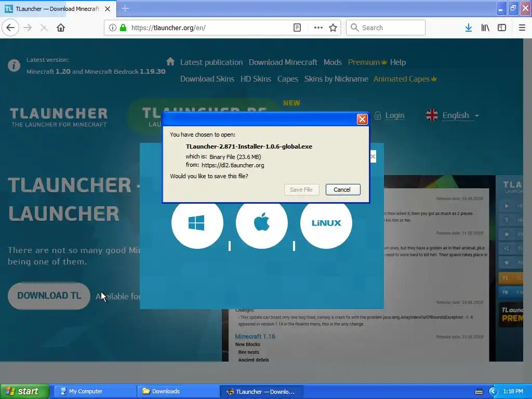This screenshot has width=532, height=399.
Task: Click the Linux download circle
Action: (x=326, y=223)
